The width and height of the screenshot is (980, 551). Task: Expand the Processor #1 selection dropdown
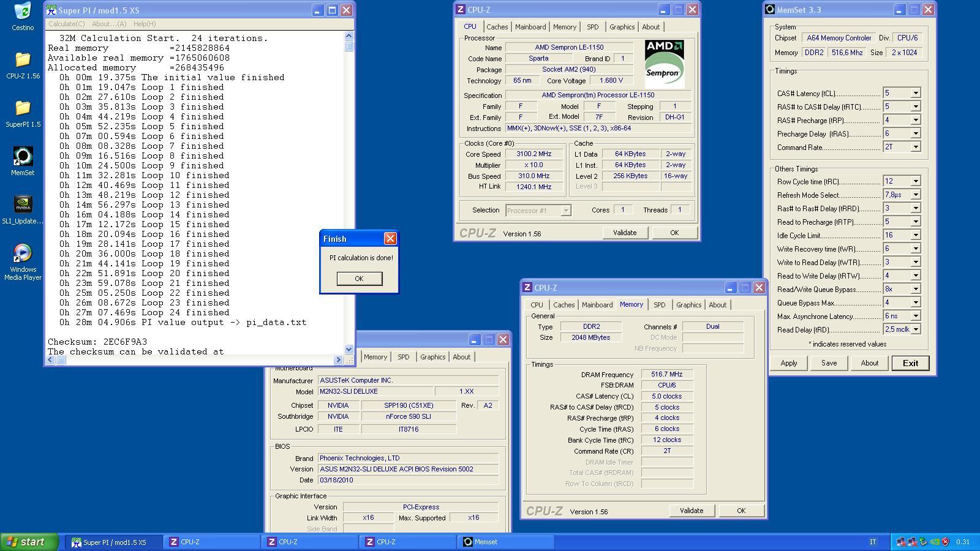click(566, 211)
